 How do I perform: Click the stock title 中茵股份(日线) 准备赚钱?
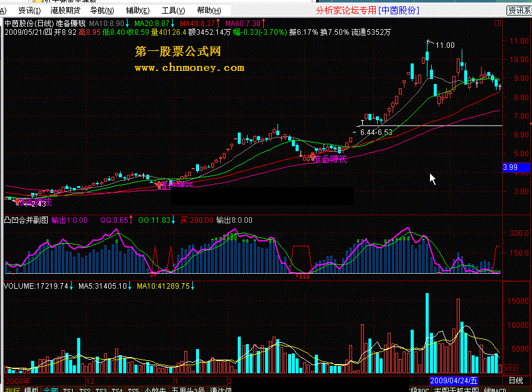45,24
